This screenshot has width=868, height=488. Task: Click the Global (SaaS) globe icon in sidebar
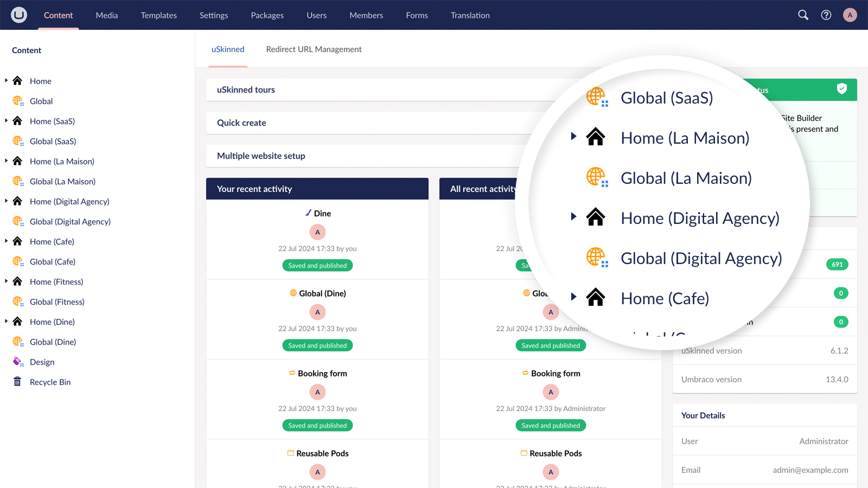click(18, 141)
